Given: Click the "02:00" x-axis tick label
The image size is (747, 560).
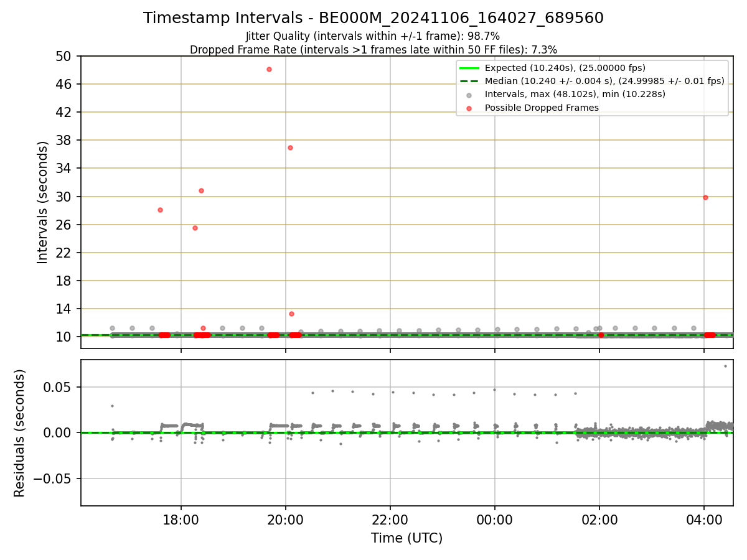Looking at the screenshot, I should point(599,519).
